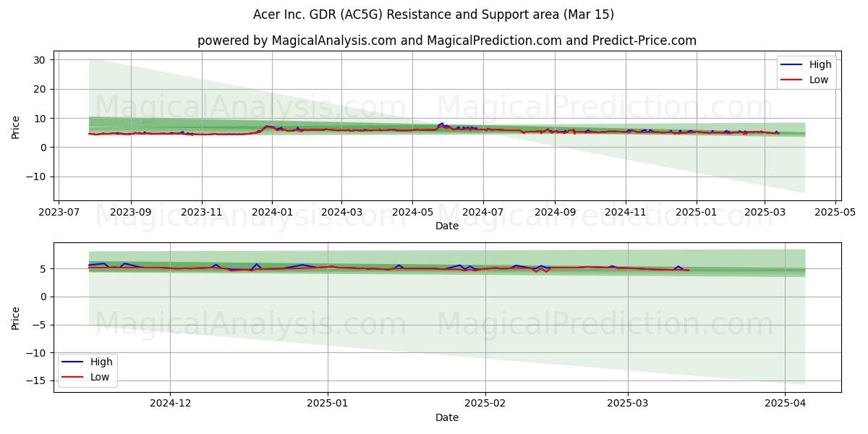Click the 'Price' y-axis label of the bottom chart
This screenshot has height=434, width=868.
[16, 318]
